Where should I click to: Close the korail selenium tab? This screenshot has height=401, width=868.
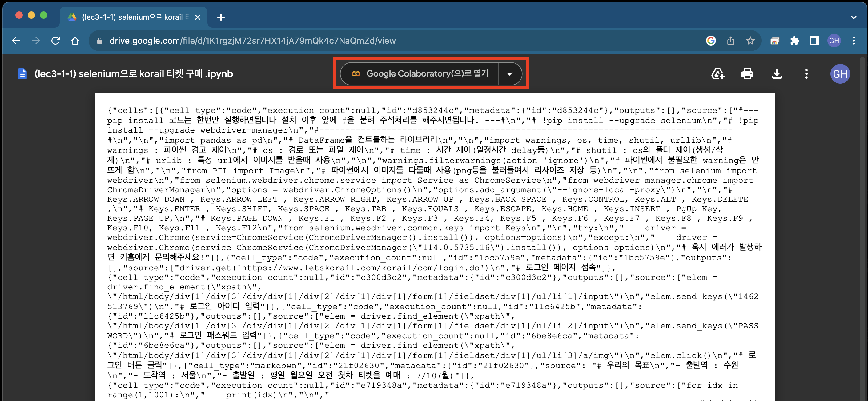click(198, 17)
